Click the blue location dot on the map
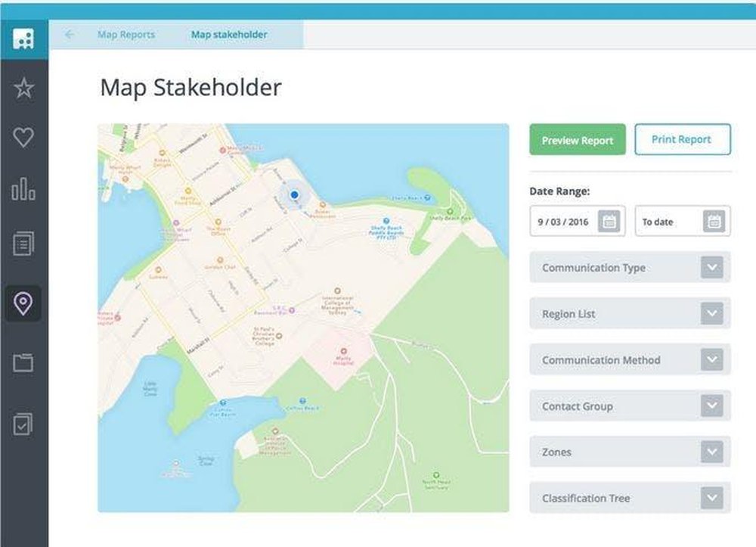The width and height of the screenshot is (756, 547). point(294,195)
